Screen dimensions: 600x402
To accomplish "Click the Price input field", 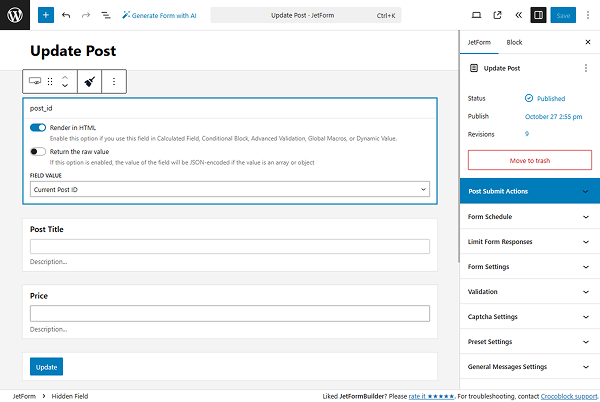I will tap(230, 313).
